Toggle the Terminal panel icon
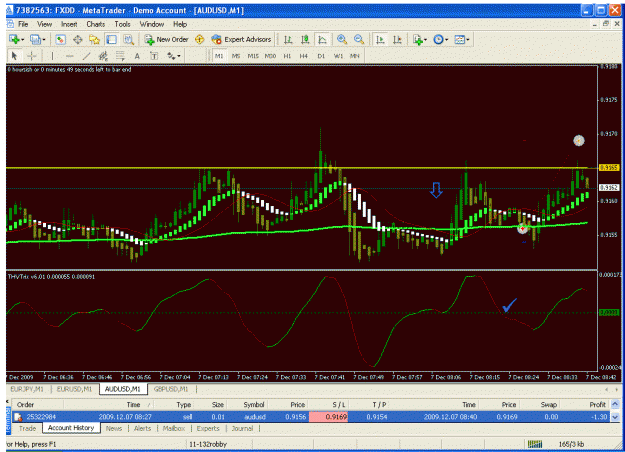Screen dimensions: 625x452 111,39
